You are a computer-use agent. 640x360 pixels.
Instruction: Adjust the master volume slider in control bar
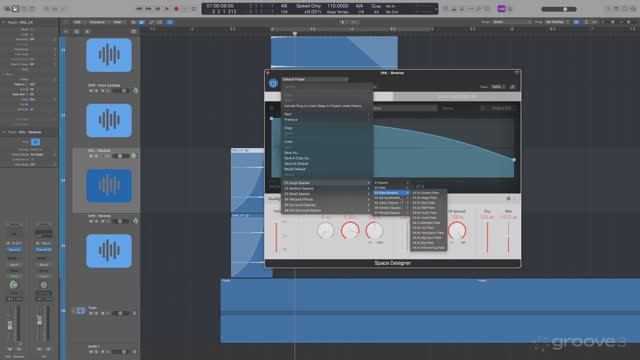pos(559,9)
